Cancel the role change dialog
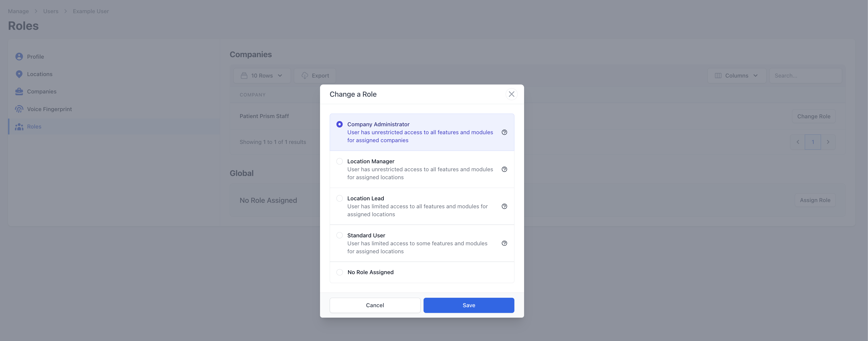This screenshot has height=341, width=868. coord(375,305)
